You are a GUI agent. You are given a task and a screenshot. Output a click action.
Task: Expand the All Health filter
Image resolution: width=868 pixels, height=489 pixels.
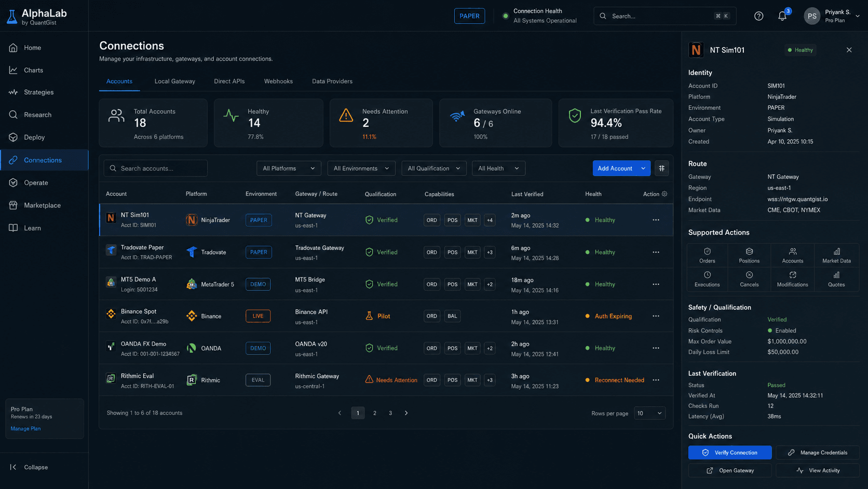498,168
